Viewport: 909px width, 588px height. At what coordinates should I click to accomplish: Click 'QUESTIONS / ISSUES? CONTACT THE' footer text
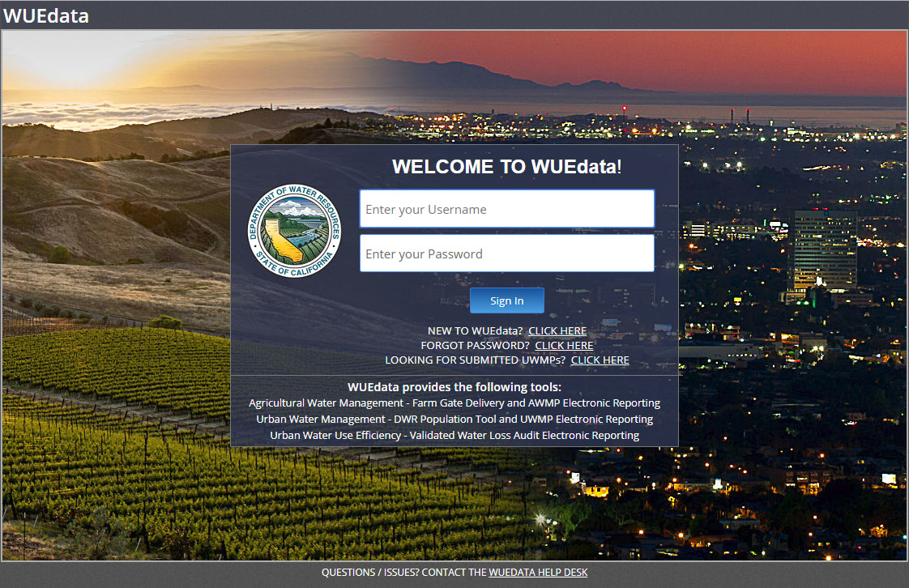pos(404,573)
